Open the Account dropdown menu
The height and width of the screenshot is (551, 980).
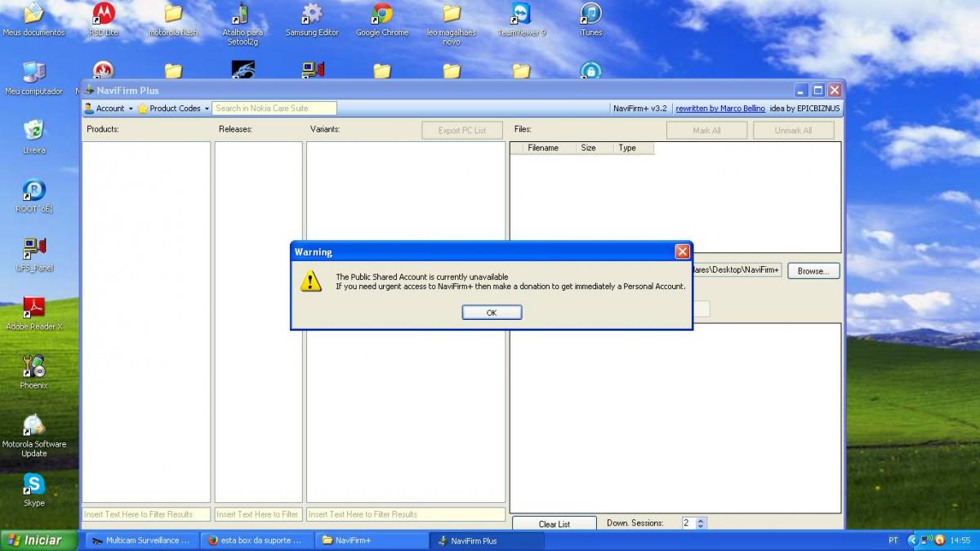click(109, 108)
